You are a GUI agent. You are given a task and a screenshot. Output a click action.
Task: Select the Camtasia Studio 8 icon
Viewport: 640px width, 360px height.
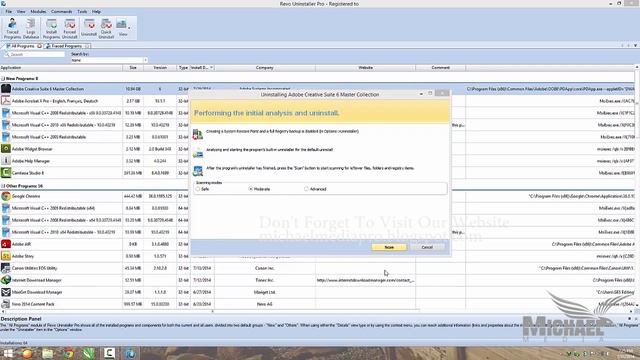(6, 173)
